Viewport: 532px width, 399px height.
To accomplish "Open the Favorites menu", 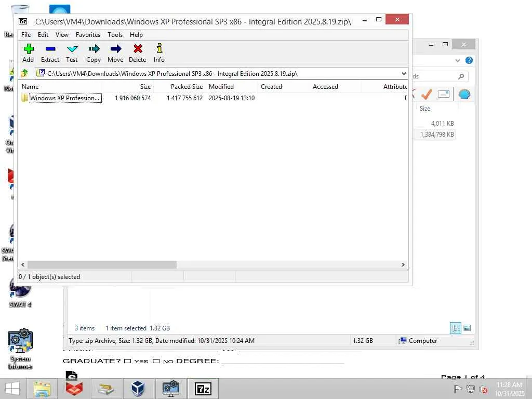I will pos(88,35).
